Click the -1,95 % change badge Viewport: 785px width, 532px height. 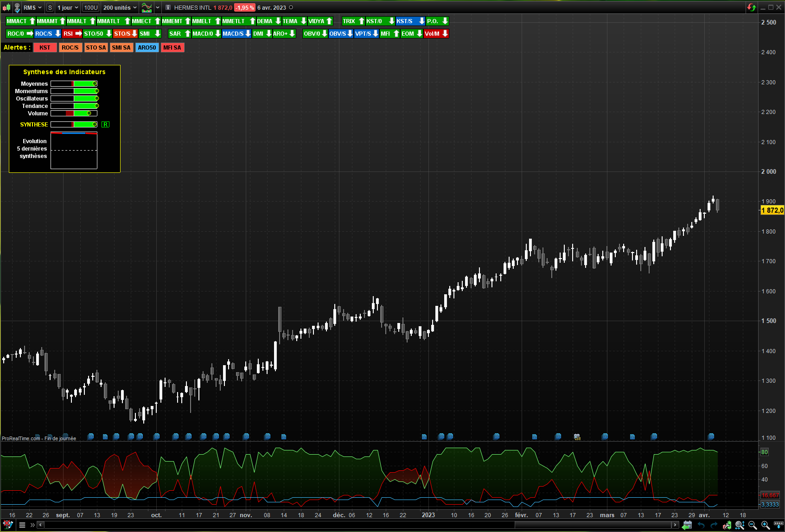point(244,7)
